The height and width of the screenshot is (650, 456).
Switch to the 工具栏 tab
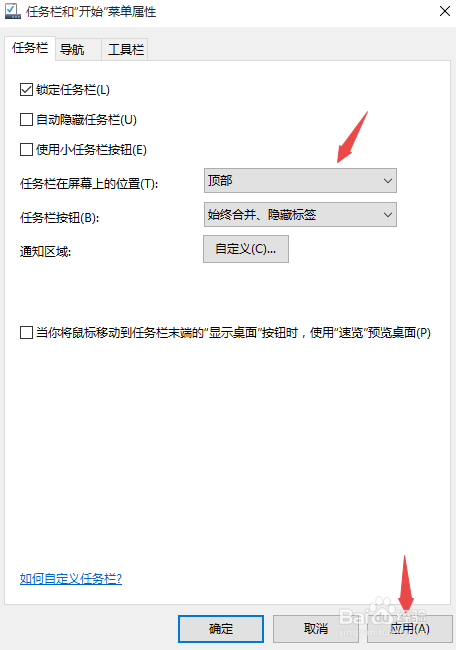click(x=125, y=50)
